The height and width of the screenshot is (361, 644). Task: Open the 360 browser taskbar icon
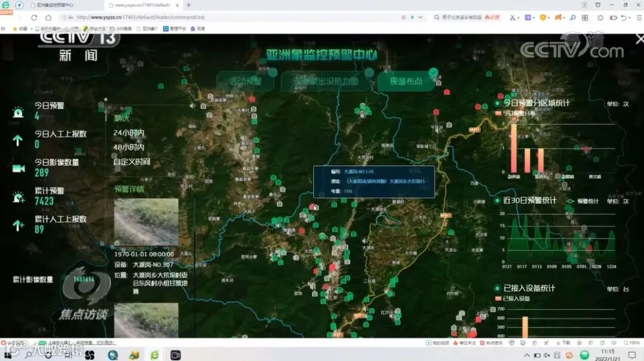113,355
